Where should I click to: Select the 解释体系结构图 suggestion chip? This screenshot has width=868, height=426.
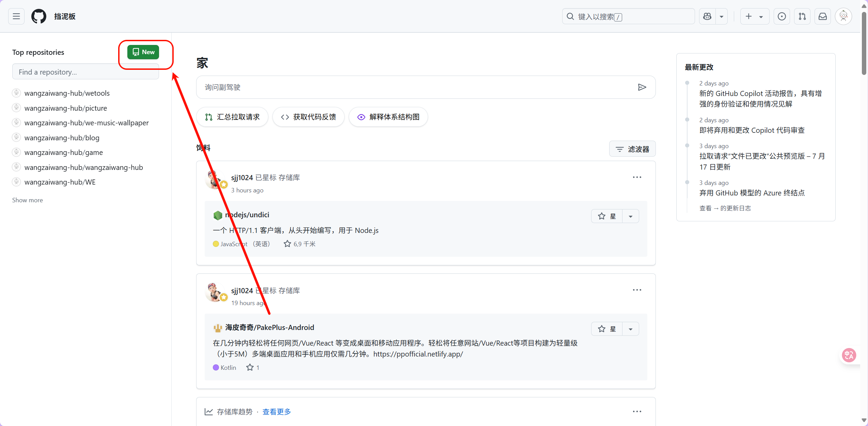(x=388, y=117)
